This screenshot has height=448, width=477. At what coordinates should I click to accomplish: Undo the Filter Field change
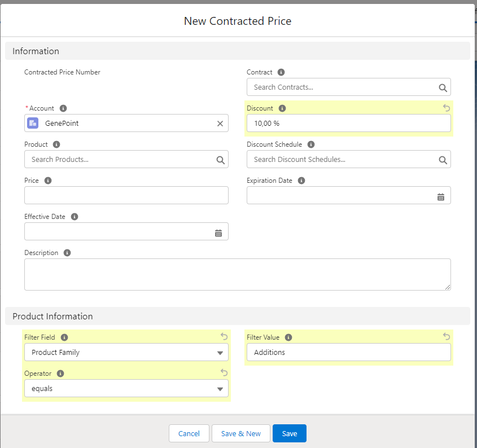[224, 337]
